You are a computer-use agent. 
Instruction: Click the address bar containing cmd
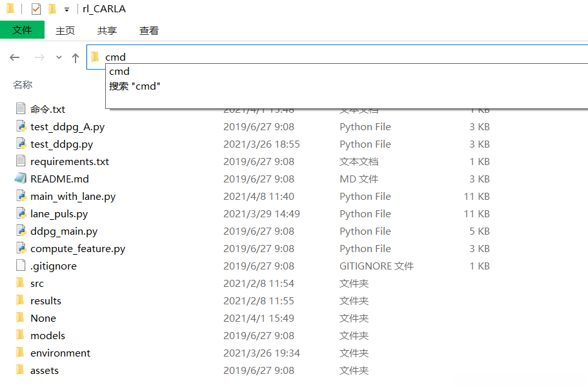(x=323, y=57)
